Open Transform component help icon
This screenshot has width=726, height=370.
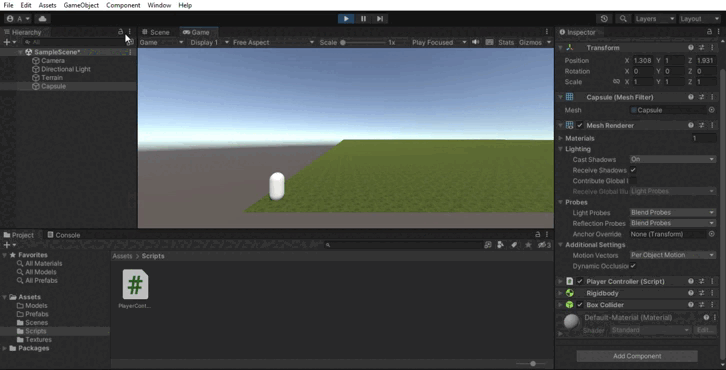click(x=691, y=47)
